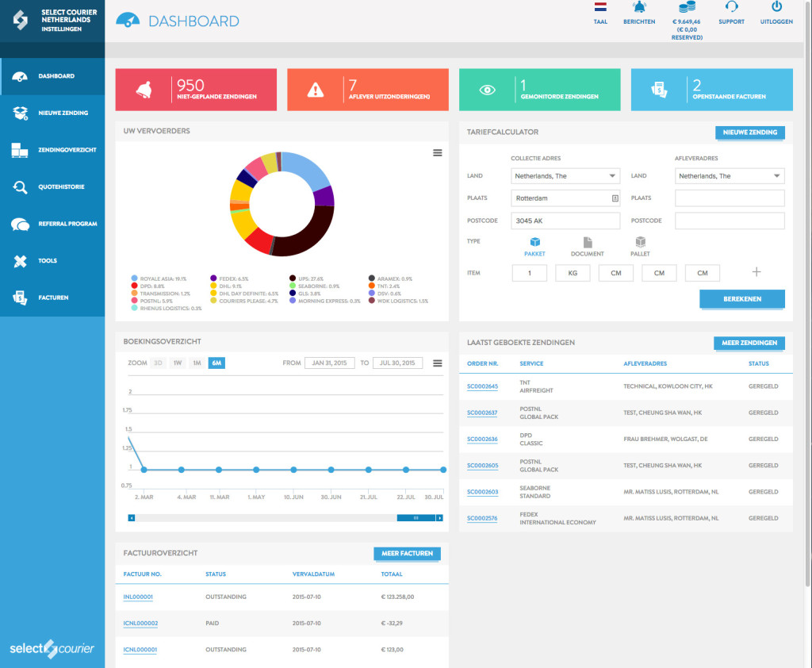This screenshot has width=812, height=668.
Task: Click the Tools icon in the sidebar
Action: [21, 261]
